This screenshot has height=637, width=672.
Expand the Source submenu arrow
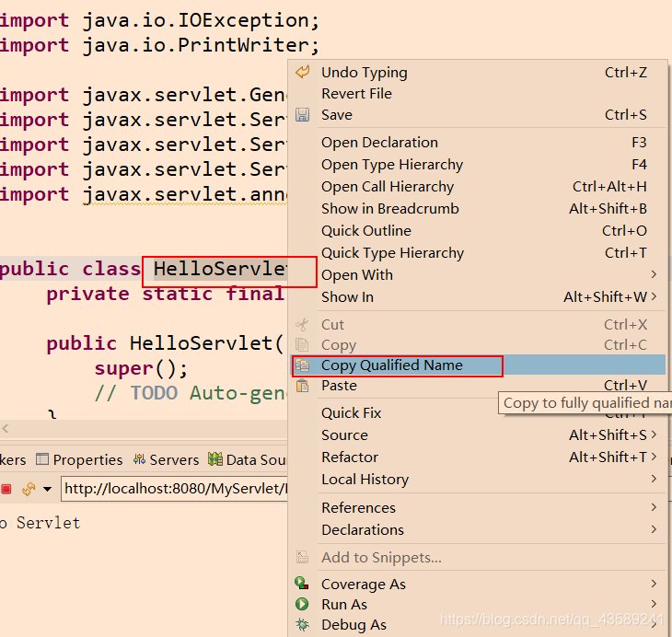pyautogui.click(x=654, y=434)
